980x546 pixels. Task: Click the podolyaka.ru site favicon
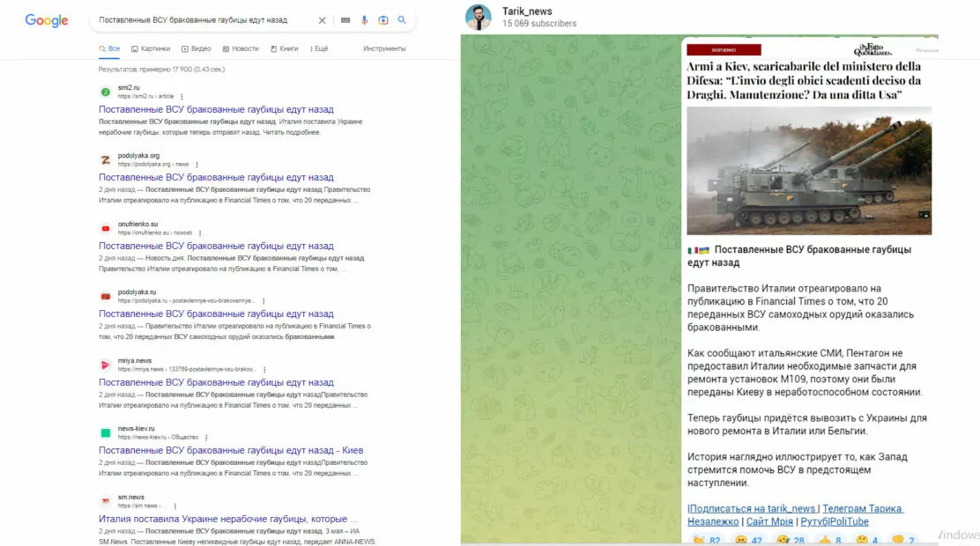coord(106,297)
